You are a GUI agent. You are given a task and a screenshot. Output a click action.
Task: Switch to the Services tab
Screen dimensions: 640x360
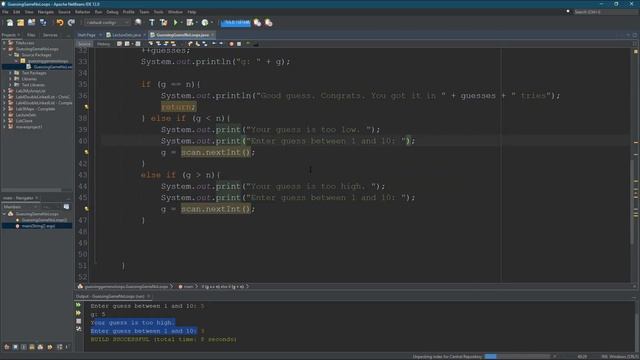(x=50, y=35)
